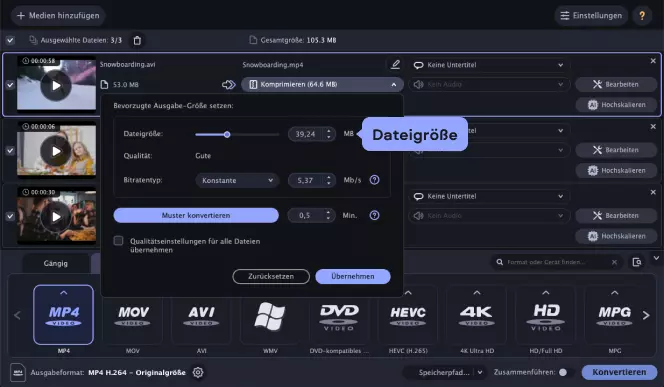Click Bearbeiten for Snowboarding.avi
The image size is (664, 387).
(616, 84)
